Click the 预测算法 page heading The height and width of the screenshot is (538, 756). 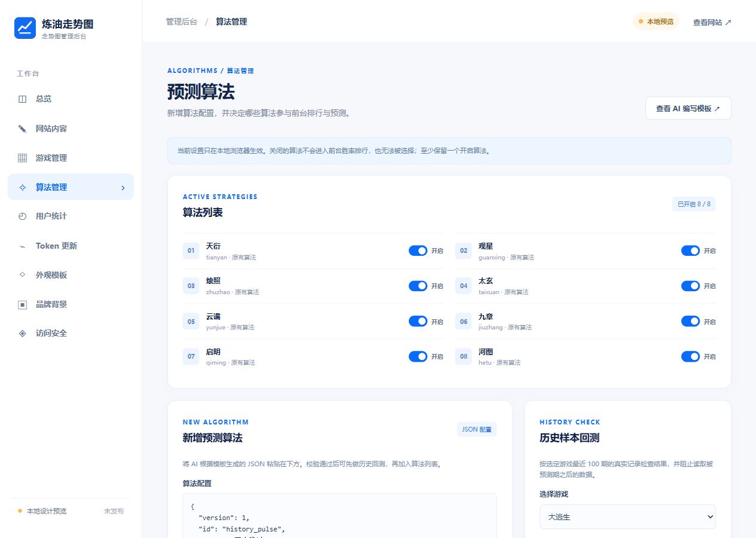click(x=201, y=92)
